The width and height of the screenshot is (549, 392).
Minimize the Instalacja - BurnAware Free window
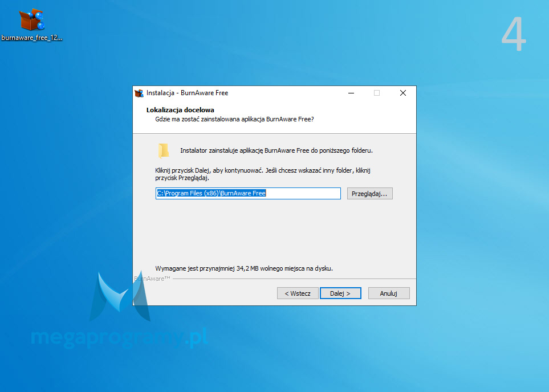tap(351, 93)
